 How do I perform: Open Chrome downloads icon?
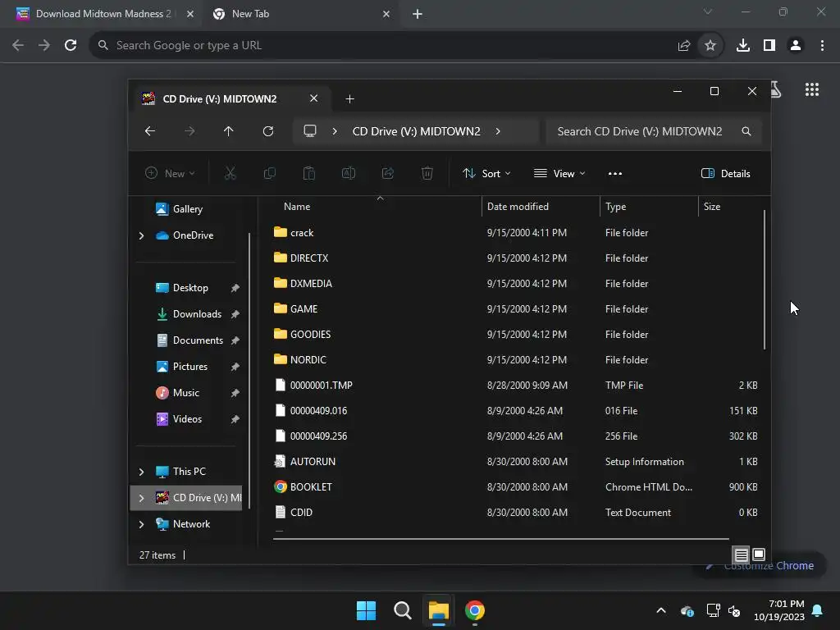click(743, 46)
